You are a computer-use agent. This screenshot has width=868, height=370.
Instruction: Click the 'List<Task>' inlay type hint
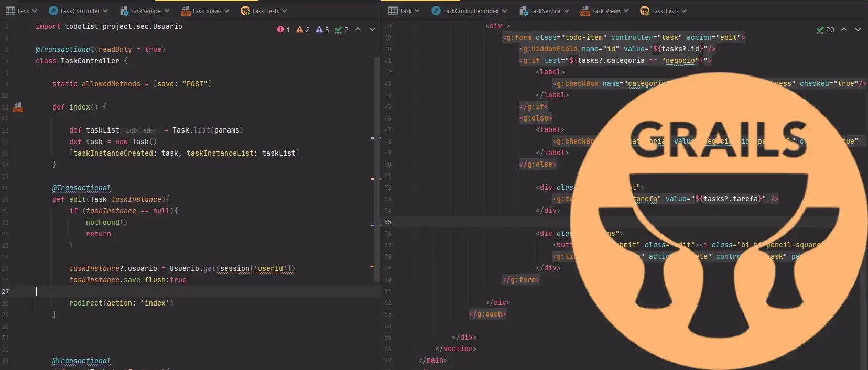pos(140,130)
